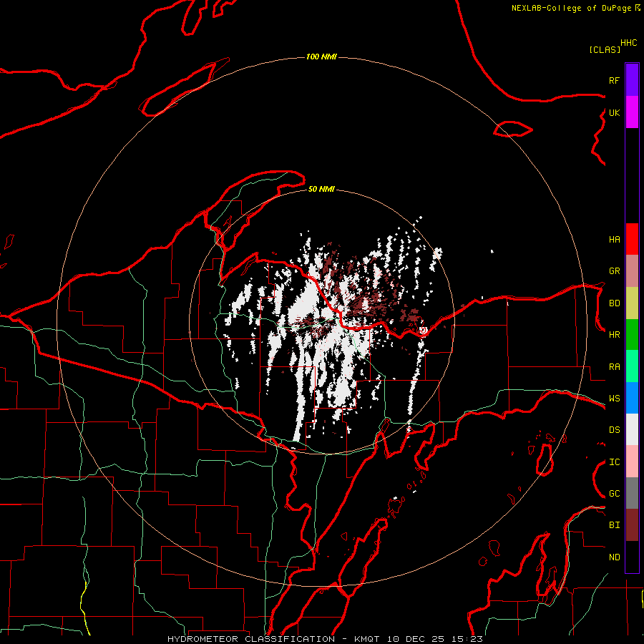The height and width of the screenshot is (644, 644).
Task: Click the IC light pink legend block
Action: [632, 462]
